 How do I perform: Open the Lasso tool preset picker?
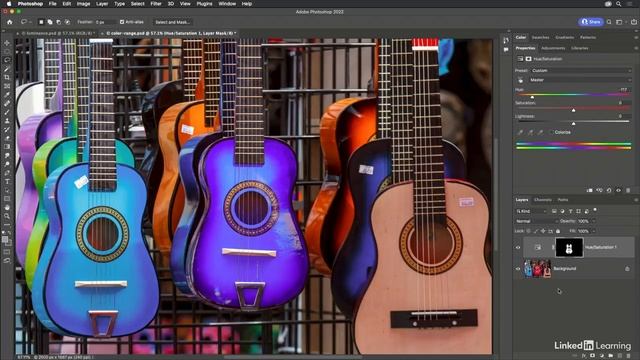[x=26, y=22]
